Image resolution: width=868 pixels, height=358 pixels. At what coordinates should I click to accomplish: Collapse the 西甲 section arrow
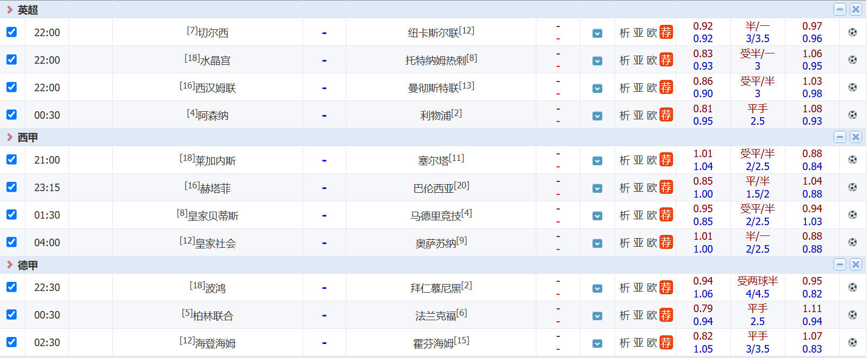(x=10, y=137)
